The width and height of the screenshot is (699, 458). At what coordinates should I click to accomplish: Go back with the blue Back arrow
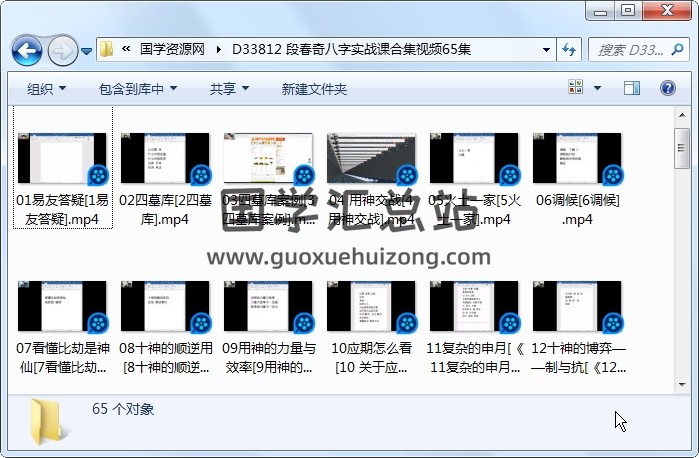tap(28, 51)
